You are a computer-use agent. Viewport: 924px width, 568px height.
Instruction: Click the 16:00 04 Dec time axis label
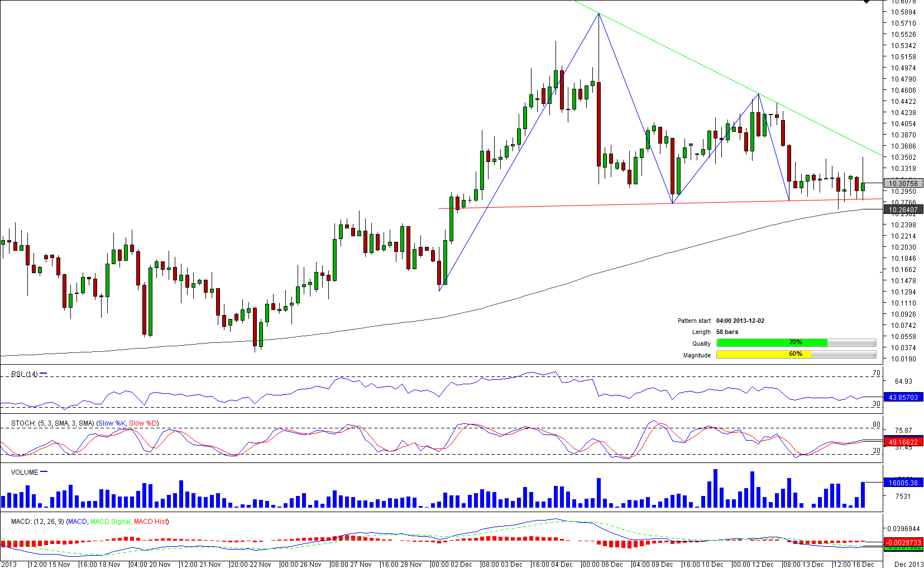552,564
